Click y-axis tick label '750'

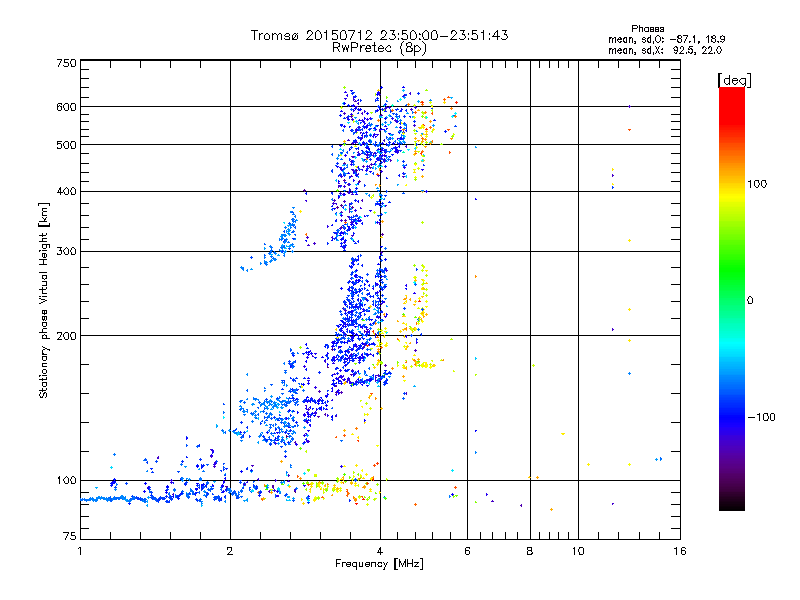coord(67,63)
